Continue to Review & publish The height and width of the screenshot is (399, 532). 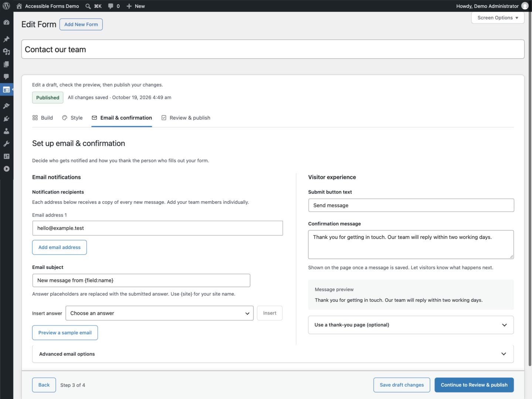coord(474,385)
